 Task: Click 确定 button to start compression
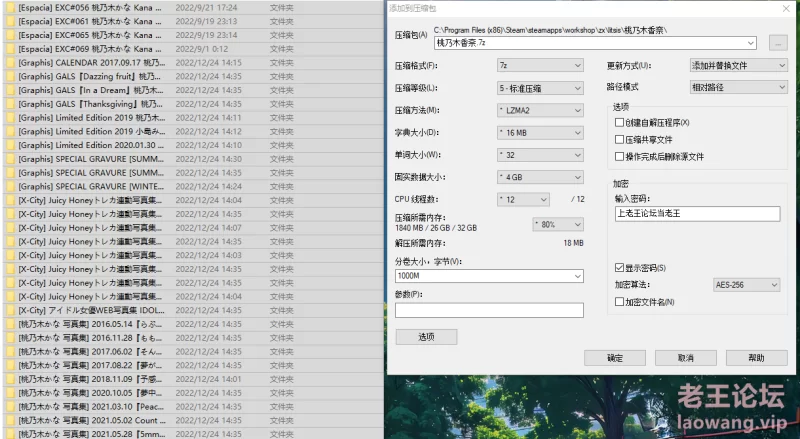pyautogui.click(x=615, y=358)
